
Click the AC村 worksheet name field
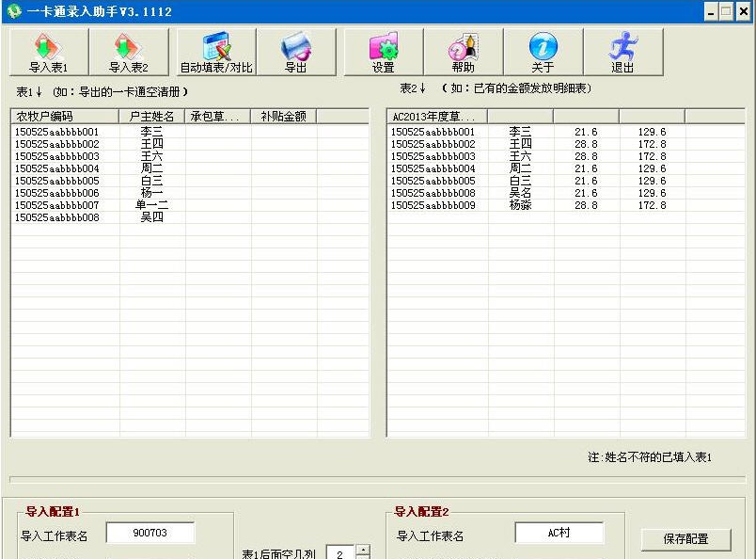[x=560, y=532]
